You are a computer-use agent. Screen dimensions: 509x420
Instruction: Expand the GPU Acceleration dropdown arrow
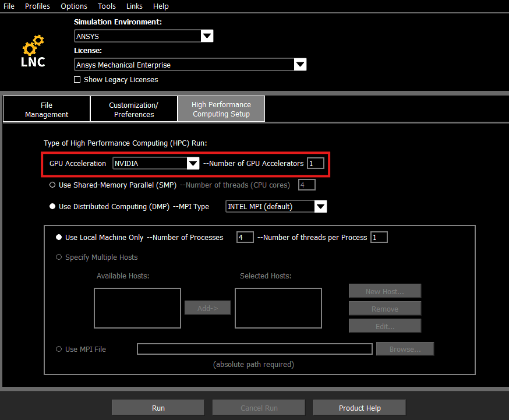point(193,163)
